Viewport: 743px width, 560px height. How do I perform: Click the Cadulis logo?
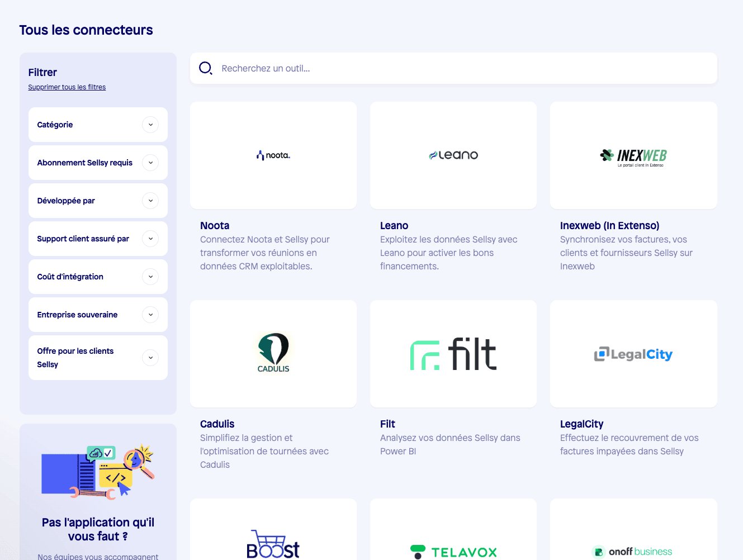pos(273,353)
